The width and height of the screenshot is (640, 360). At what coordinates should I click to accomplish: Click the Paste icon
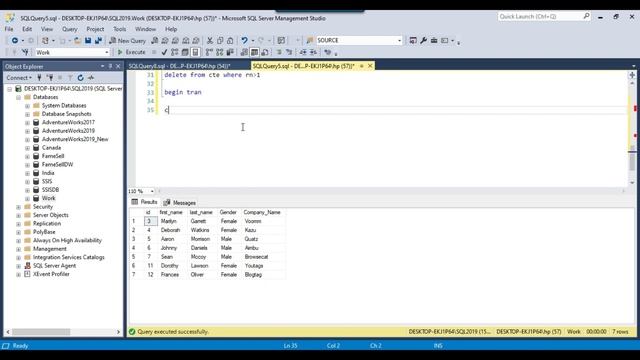pos(230,40)
